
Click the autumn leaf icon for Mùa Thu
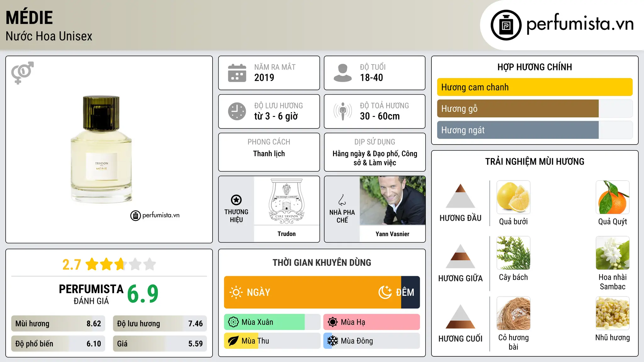point(233,341)
